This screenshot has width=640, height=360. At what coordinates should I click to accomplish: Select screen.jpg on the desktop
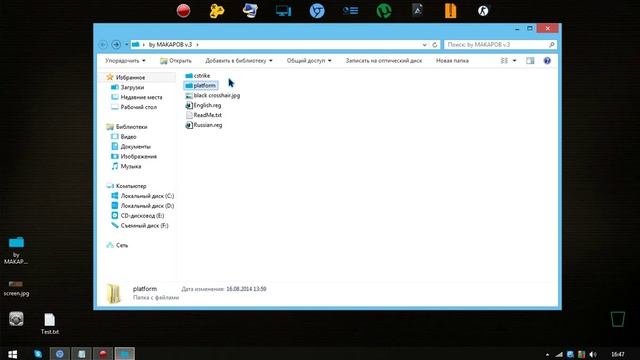coord(16,287)
